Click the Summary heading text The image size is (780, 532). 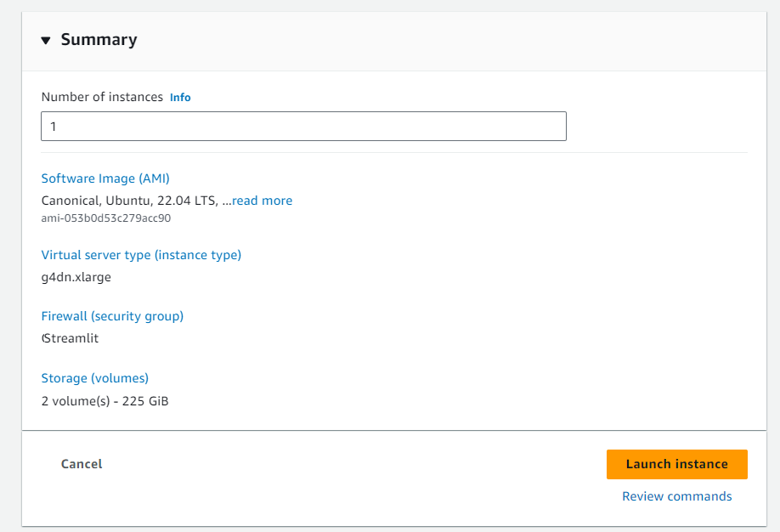(x=99, y=40)
